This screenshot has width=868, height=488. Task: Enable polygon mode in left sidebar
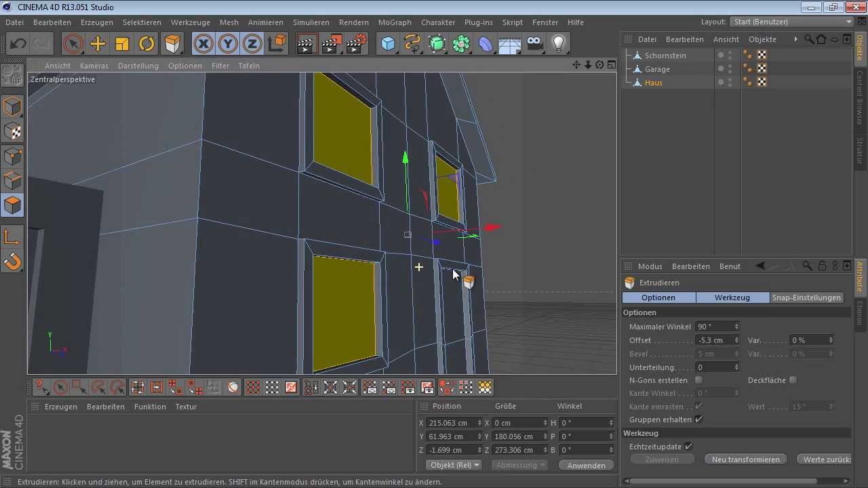(12, 205)
